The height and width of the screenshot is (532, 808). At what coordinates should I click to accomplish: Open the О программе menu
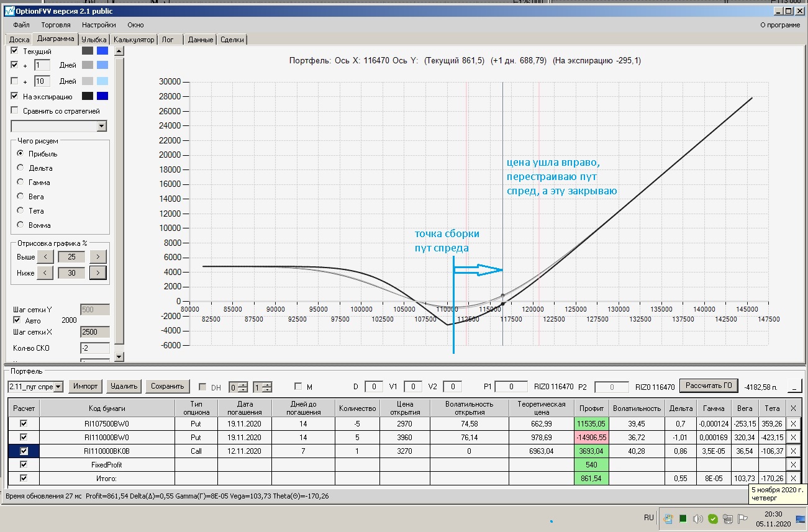pyautogui.click(x=780, y=25)
